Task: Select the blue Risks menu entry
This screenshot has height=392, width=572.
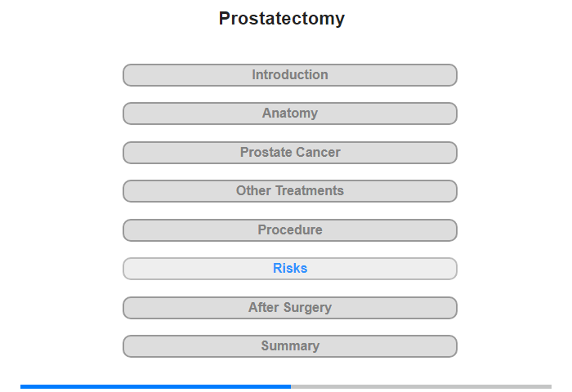Action: click(x=289, y=269)
